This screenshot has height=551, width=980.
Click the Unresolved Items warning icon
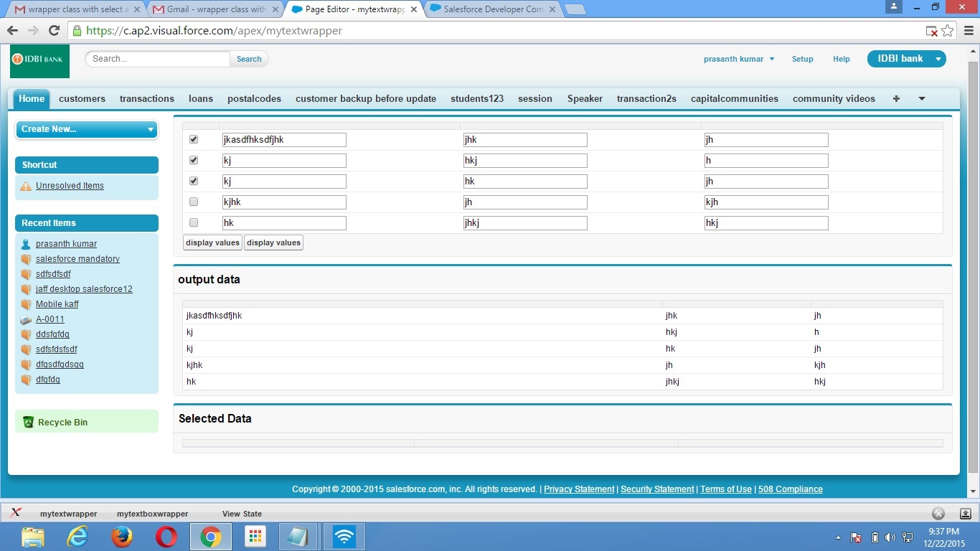click(x=26, y=186)
